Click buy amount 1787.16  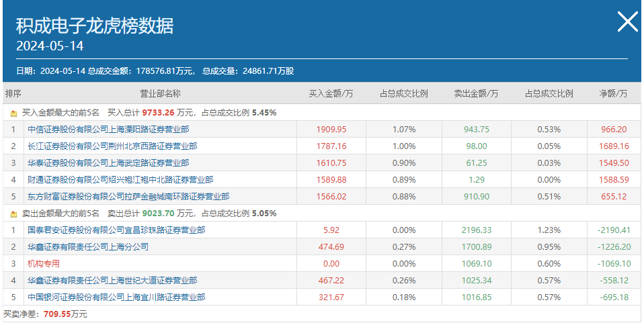[331, 146]
